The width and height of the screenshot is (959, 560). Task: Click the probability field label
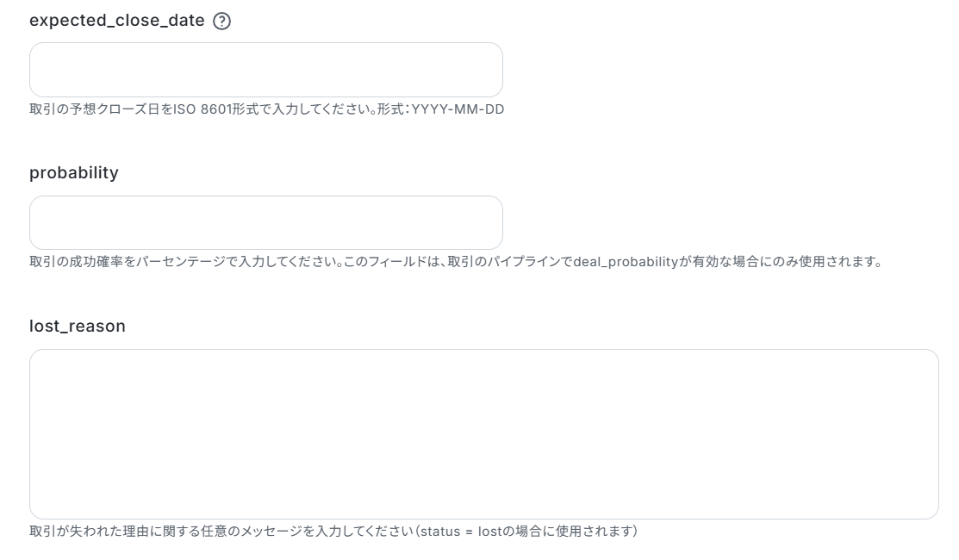[74, 173]
